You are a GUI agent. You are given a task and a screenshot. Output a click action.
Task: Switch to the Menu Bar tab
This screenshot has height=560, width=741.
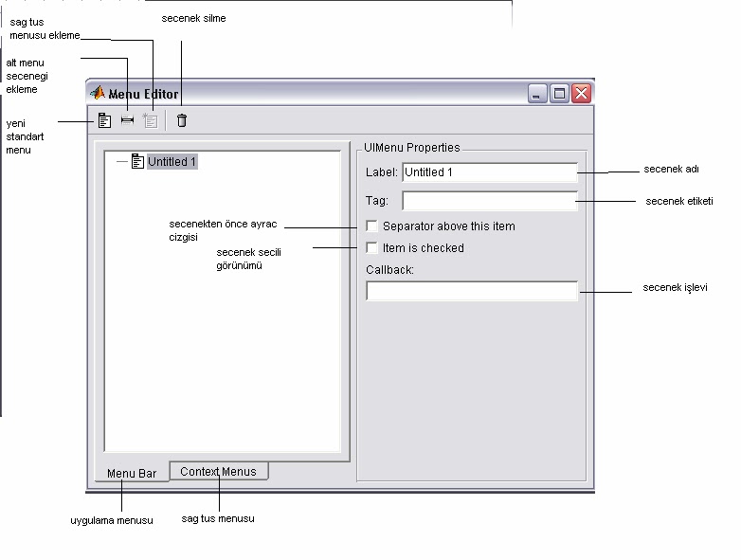pos(132,473)
